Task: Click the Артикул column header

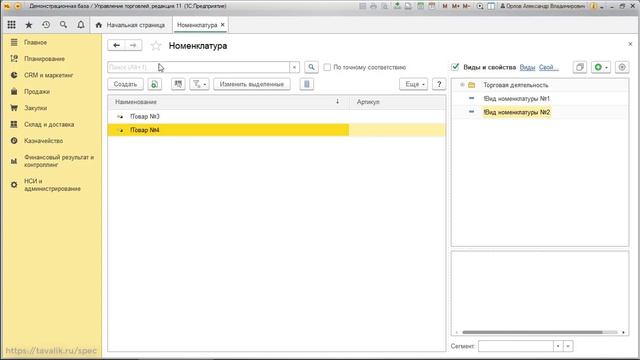Action: (x=398, y=102)
